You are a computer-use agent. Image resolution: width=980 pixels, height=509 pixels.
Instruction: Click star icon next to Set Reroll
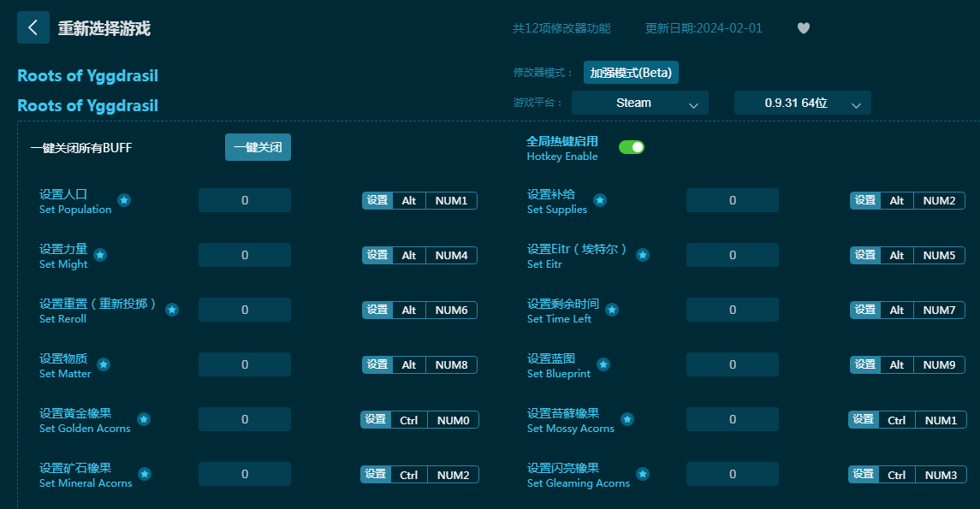point(172,310)
